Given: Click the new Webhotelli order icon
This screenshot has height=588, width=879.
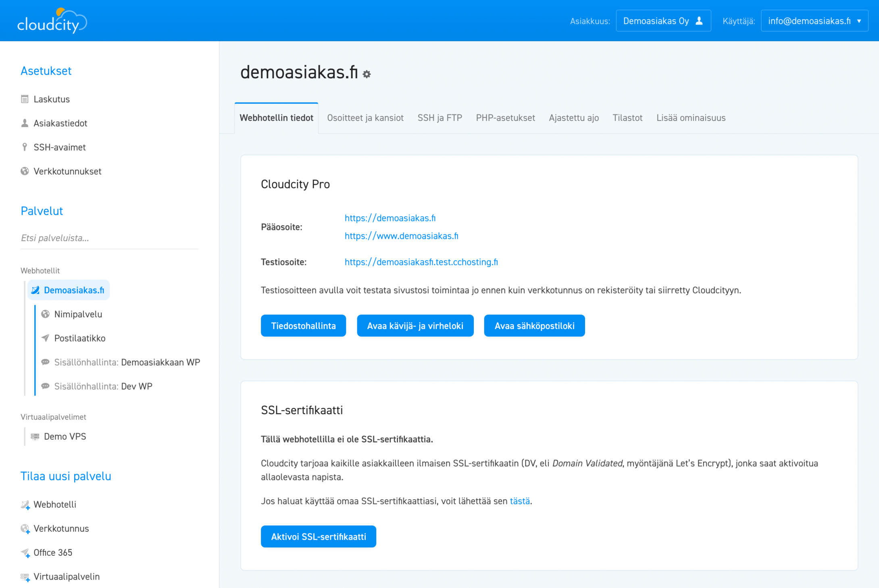Looking at the screenshot, I should 25,505.
